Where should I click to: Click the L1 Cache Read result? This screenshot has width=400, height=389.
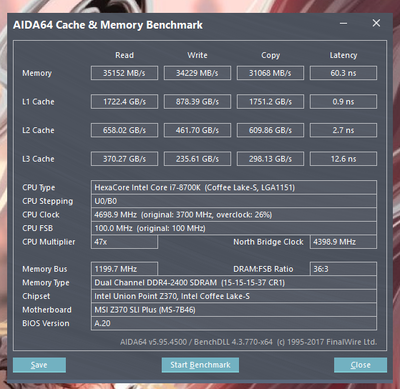tap(124, 102)
